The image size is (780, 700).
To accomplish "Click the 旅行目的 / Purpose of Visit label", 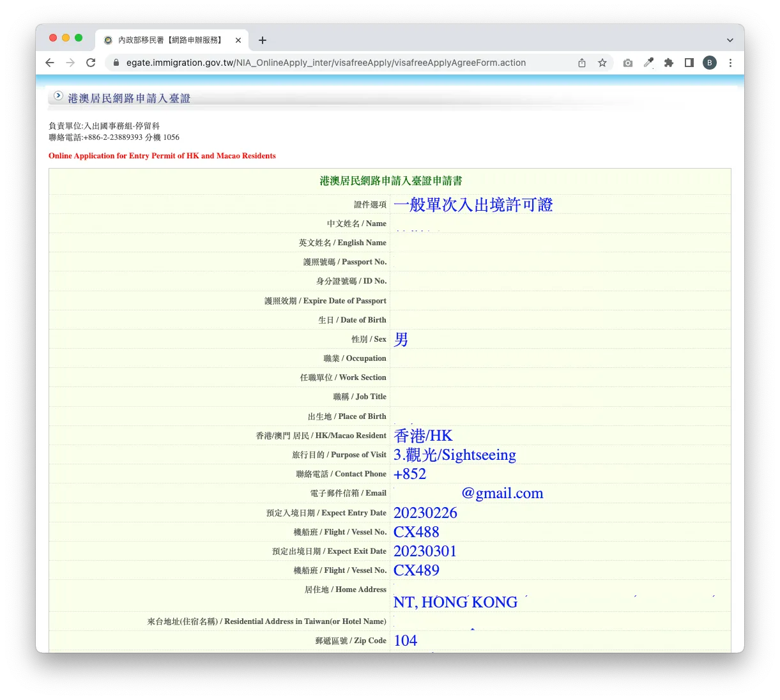I will [x=339, y=455].
